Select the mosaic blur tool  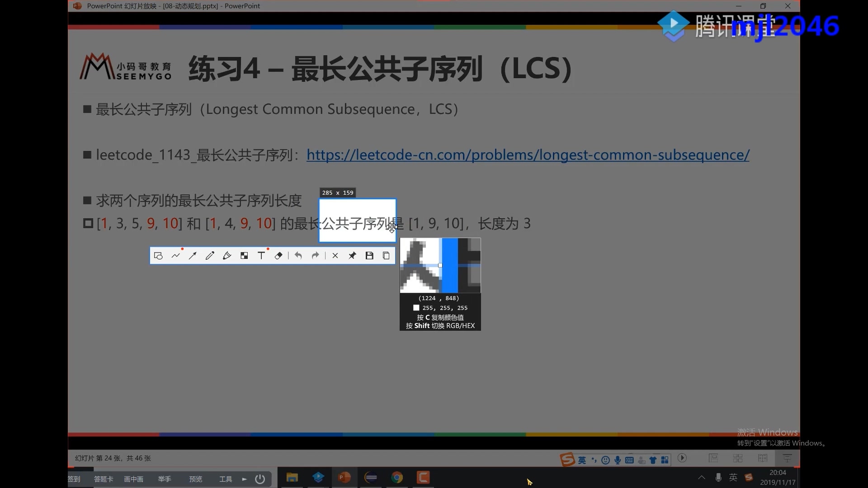tap(244, 256)
